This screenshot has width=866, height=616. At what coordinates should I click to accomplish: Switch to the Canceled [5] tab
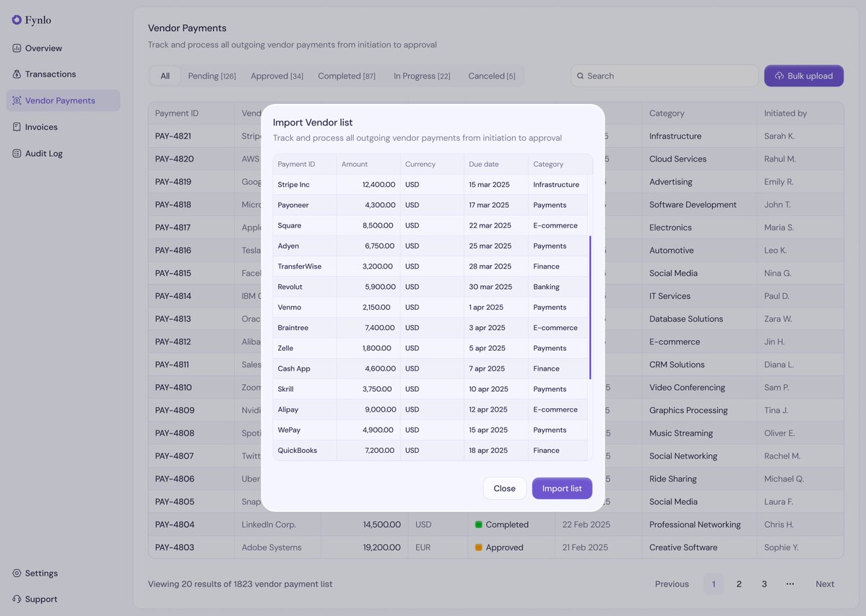click(x=492, y=76)
